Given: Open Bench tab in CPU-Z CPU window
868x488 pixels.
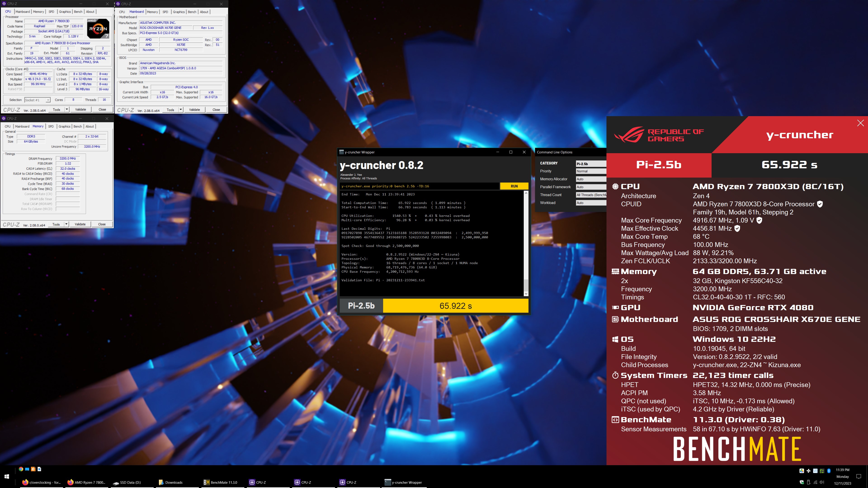Looking at the screenshot, I should 78,12.
